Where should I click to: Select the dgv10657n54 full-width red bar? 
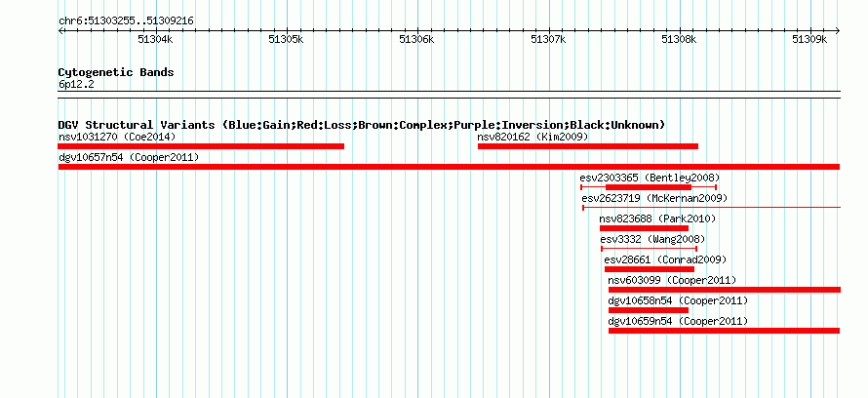449,167
